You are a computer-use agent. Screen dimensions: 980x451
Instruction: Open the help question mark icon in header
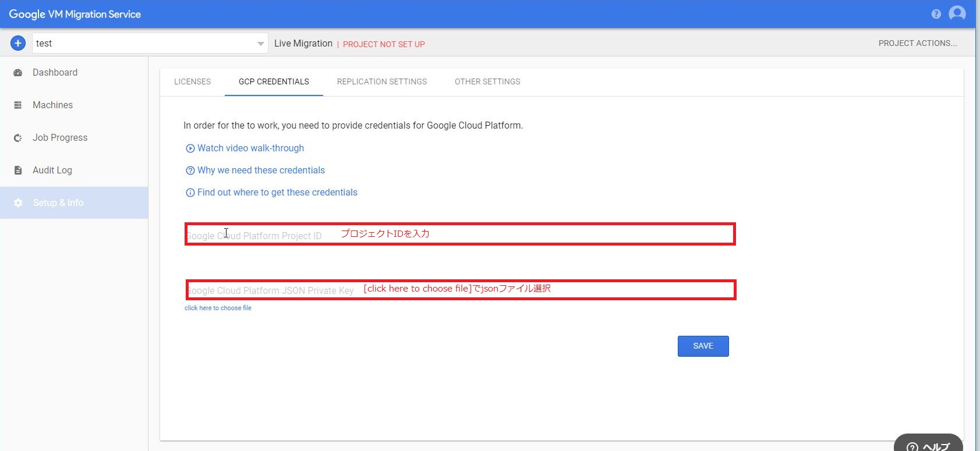coord(936,14)
